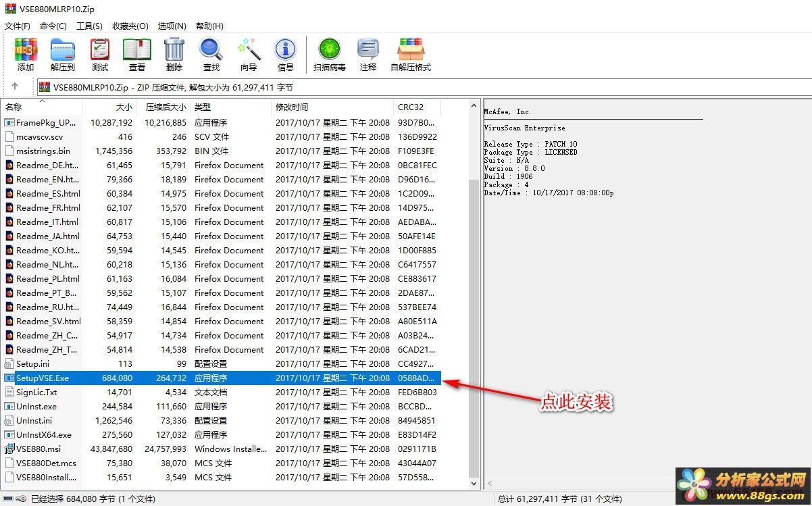
Task: Click the 测试 (Test) toolbar icon
Action: pyautogui.click(x=100, y=49)
